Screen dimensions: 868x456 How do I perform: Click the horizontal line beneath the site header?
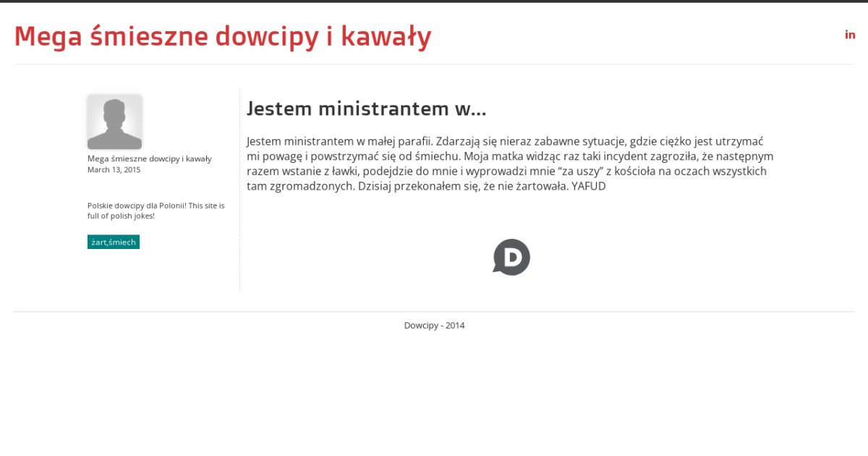434,64
